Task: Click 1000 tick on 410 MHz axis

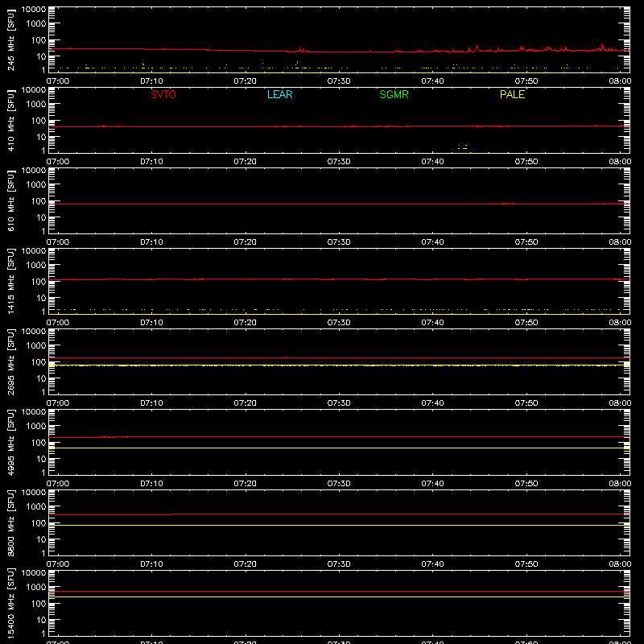Action: (36, 105)
